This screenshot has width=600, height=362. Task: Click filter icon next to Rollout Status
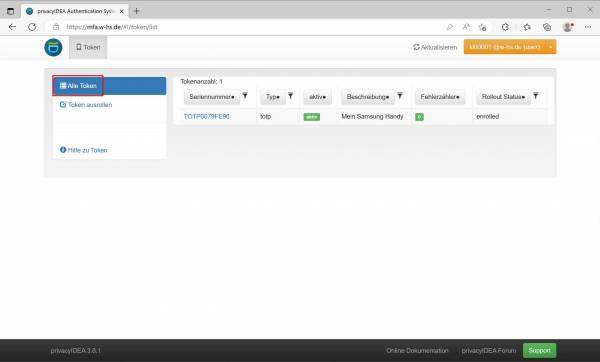(536, 96)
